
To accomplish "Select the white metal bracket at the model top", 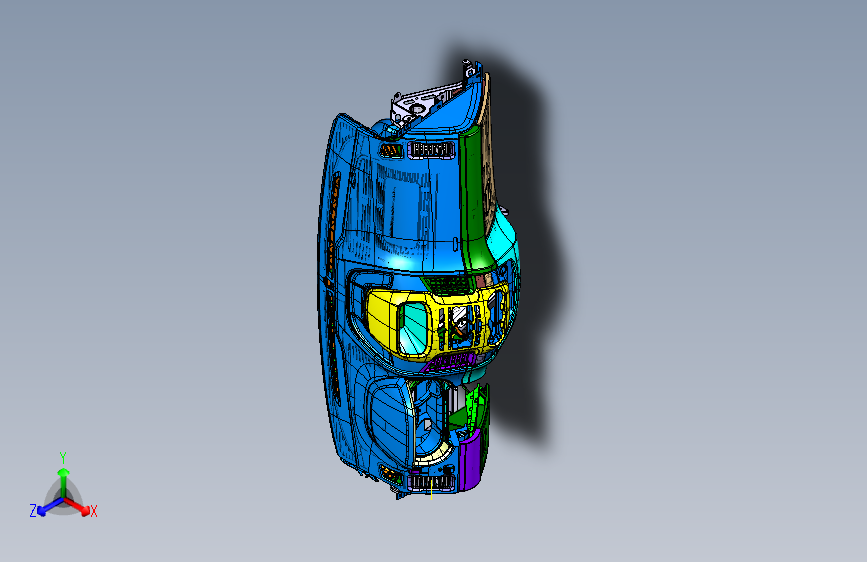I will click(x=419, y=105).
